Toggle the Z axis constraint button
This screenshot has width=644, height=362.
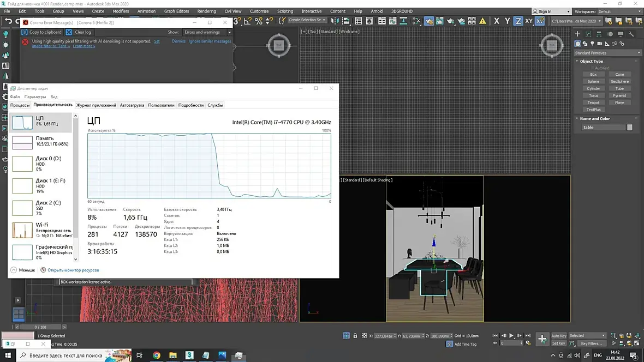coord(518,21)
